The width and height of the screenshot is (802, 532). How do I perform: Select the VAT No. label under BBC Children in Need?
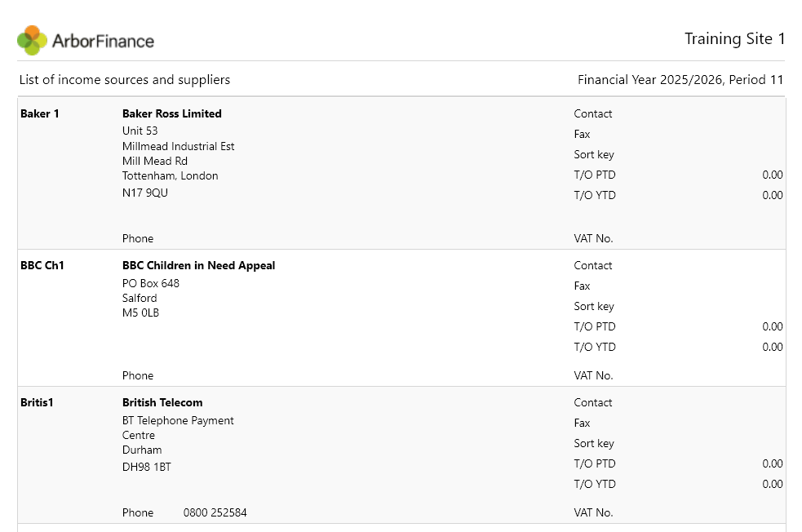tap(593, 375)
